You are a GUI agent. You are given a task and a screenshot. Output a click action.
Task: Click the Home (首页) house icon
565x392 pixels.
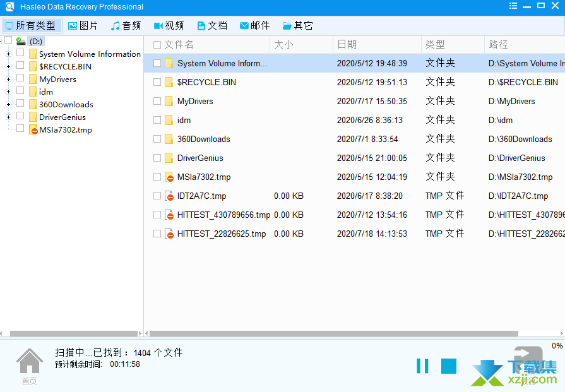(x=30, y=360)
